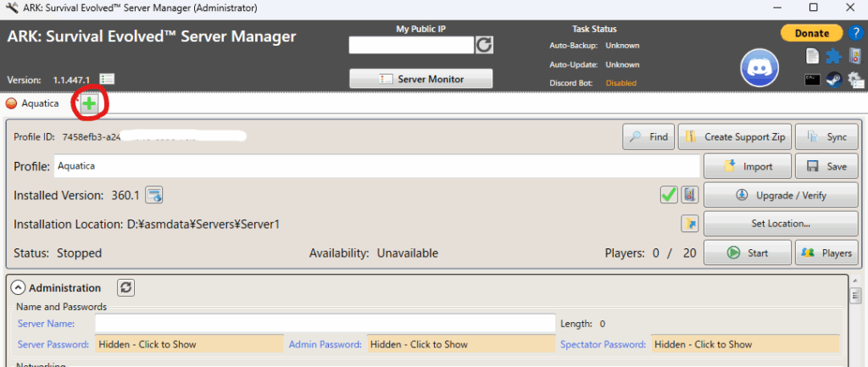The height and width of the screenshot is (367, 868).
Task: Click the Find button
Action: tap(648, 136)
